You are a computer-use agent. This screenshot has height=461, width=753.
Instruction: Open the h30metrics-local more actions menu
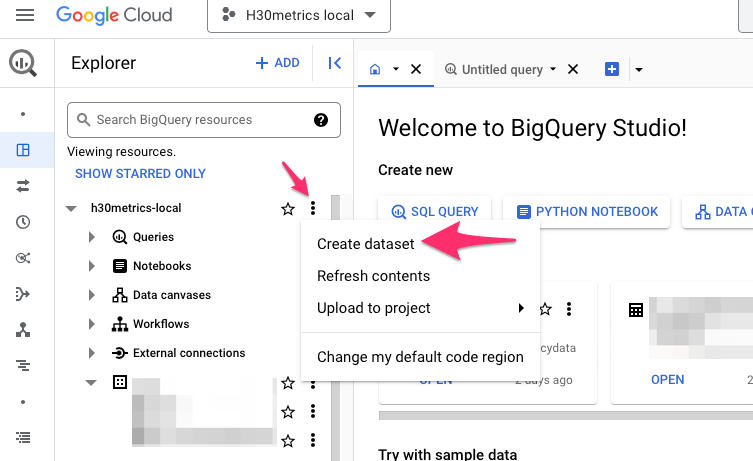pos(313,208)
